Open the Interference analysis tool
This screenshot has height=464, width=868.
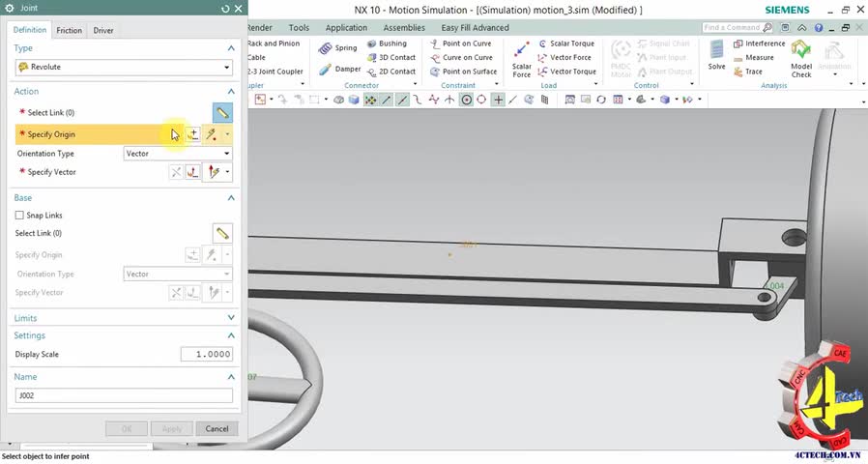[759, 43]
